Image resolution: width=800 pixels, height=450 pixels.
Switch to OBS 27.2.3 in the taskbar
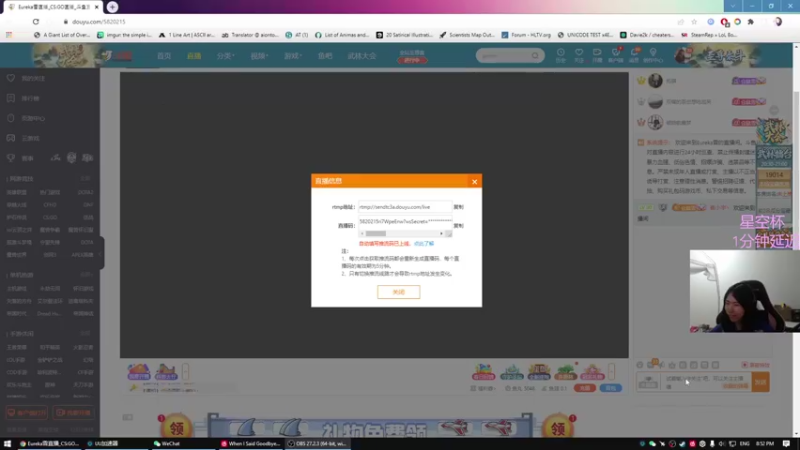click(x=316, y=444)
